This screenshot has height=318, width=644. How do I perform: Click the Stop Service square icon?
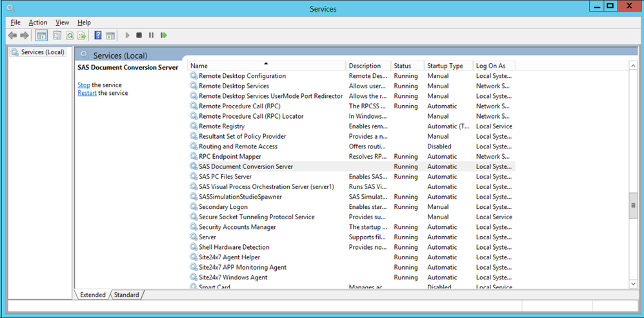point(139,35)
